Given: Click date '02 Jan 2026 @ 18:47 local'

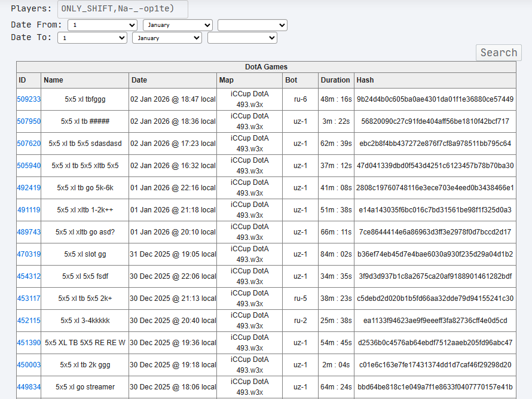Looking at the screenshot, I should click(x=173, y=99).
